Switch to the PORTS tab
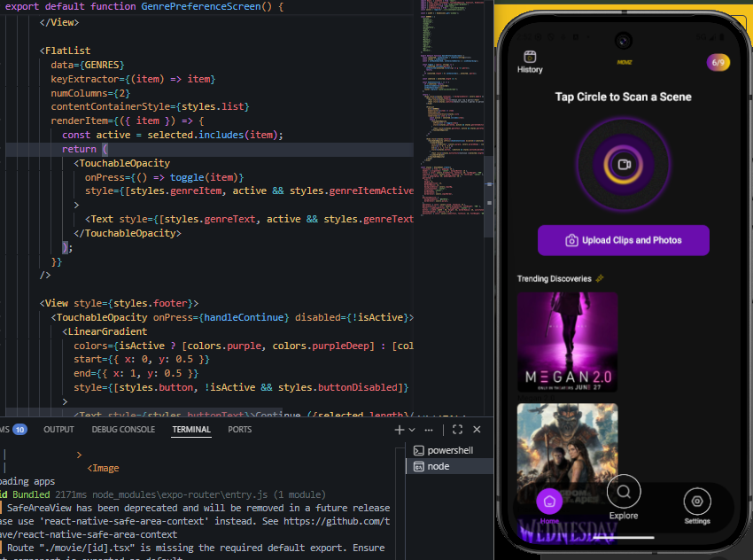Viewport: 753px width, 560px height. pos(237,429)
